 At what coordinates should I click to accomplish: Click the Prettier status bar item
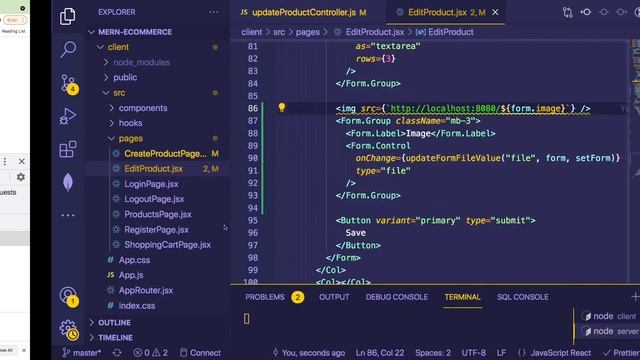coord(621,353)
